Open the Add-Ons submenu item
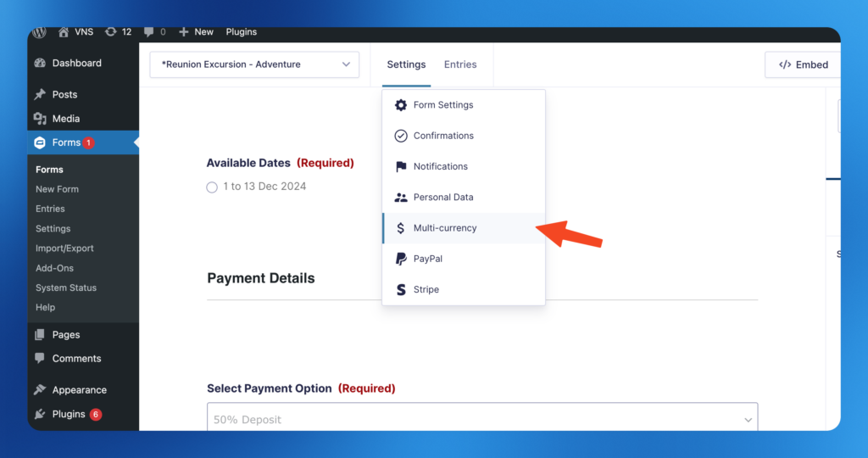 click(x=54, y=268)
